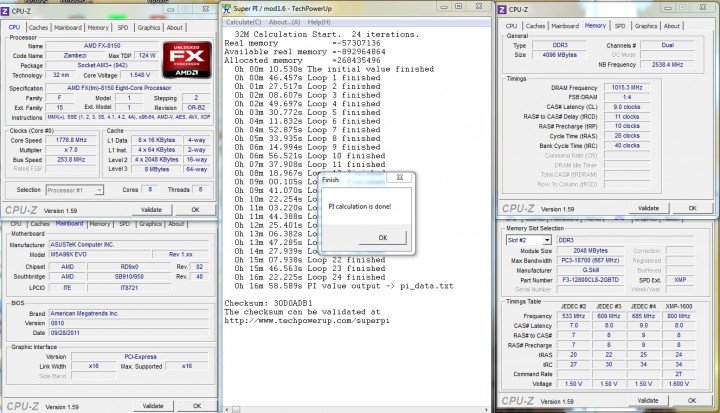The width and height of the screenshot is (720, 413).
Task: Click the NB Frequency 2538.4 MHz value
Action: coord(667,64)
